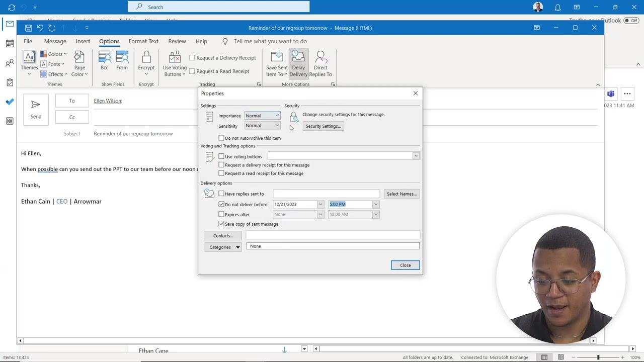Click the Send button
This screenshot has height=362, width=644.
[x=36, y=109]
